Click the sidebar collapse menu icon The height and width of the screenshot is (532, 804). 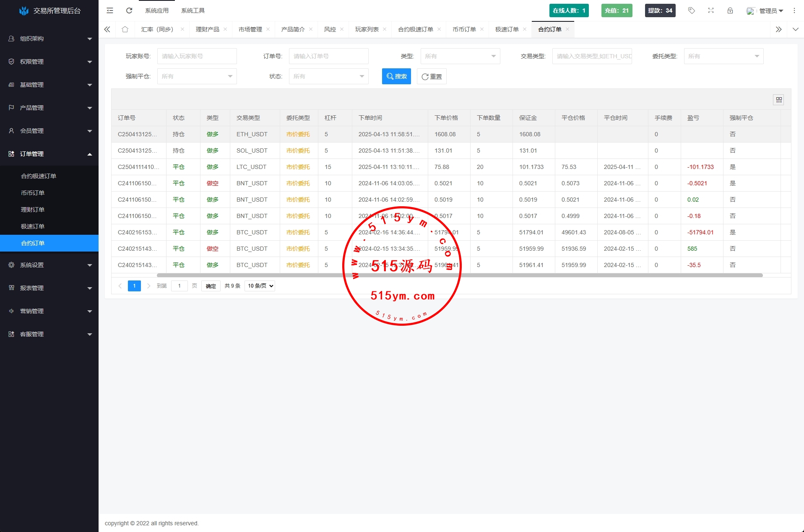pos(110,10)
